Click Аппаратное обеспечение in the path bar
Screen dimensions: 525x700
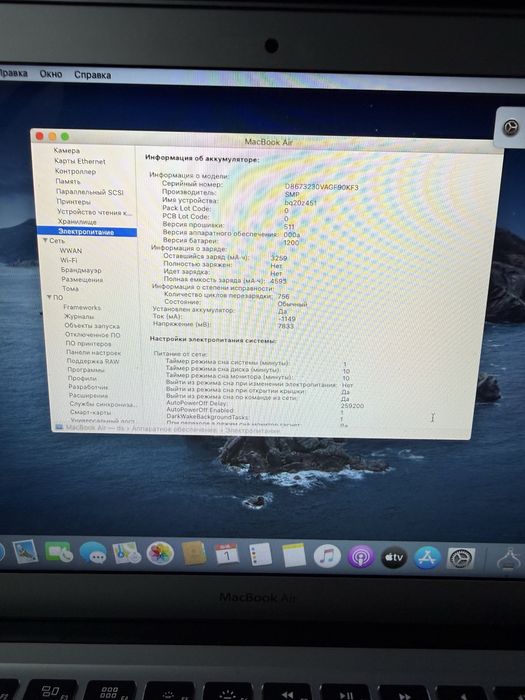(174, 430)
